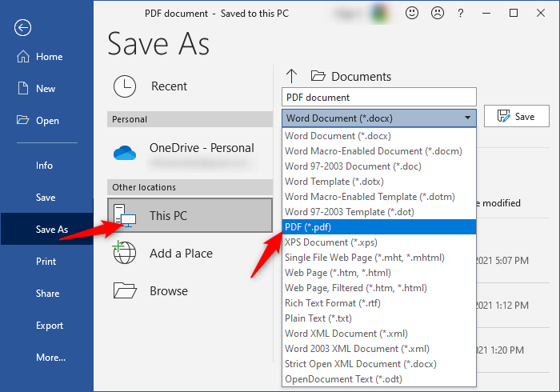Image resolution: width=560 pixels, height=392 pixels.
Task: Choose Single File Web Page option
Action: click(379, 258)
